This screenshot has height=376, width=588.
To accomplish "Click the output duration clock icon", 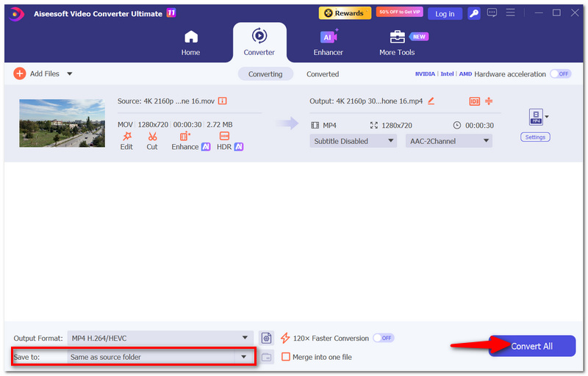I will coord(456,126).
